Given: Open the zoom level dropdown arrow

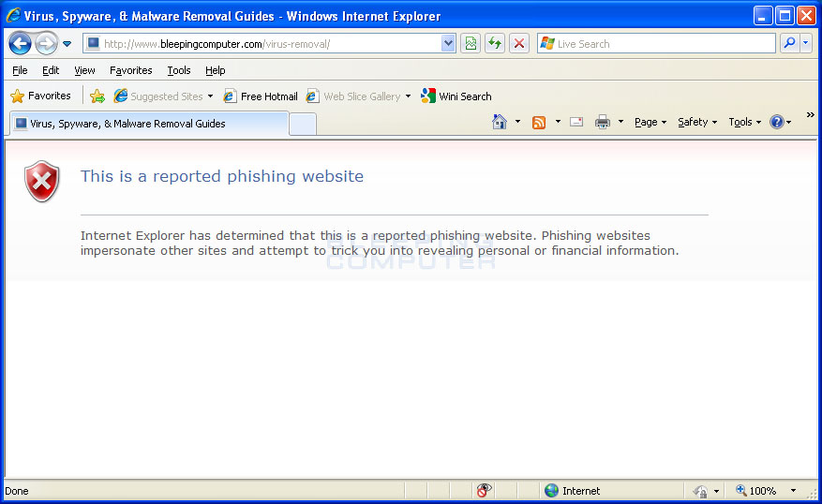Looking at the screenshot, I should pos(793,491).
